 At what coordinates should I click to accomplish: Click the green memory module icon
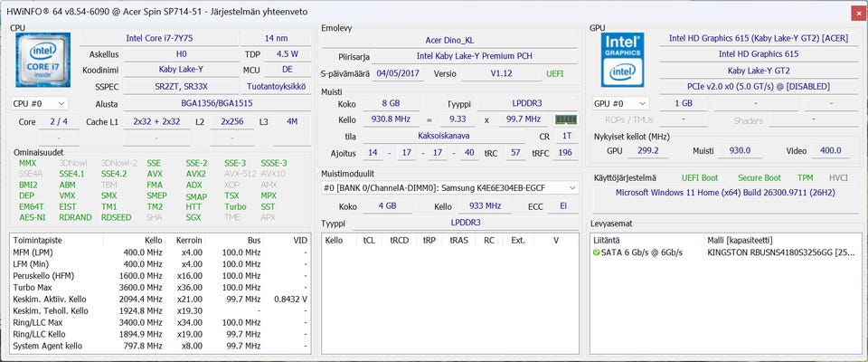(x=566, y=119)
